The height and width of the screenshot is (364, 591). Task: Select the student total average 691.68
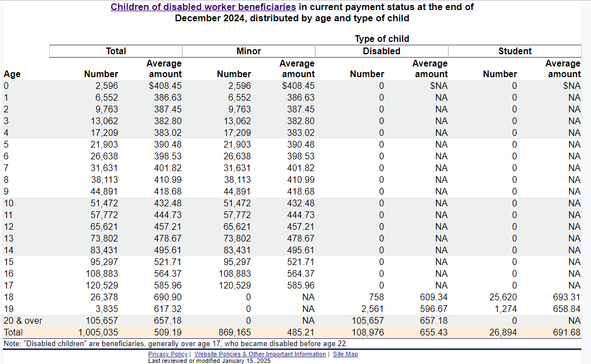coord(567,332)
